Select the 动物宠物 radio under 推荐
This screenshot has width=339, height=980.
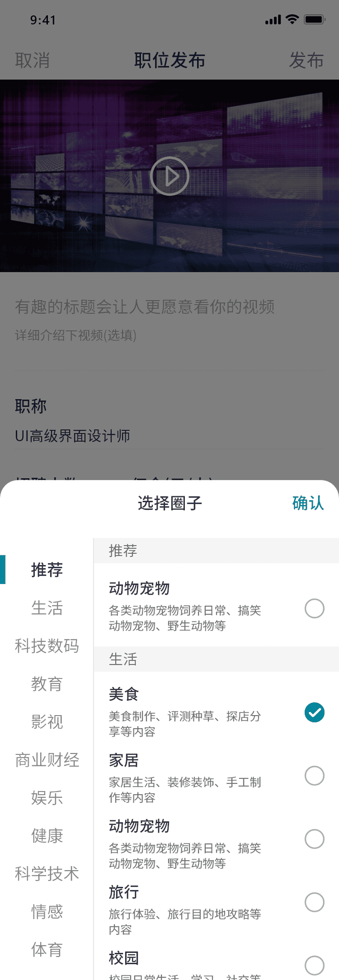tap(314, 608)
